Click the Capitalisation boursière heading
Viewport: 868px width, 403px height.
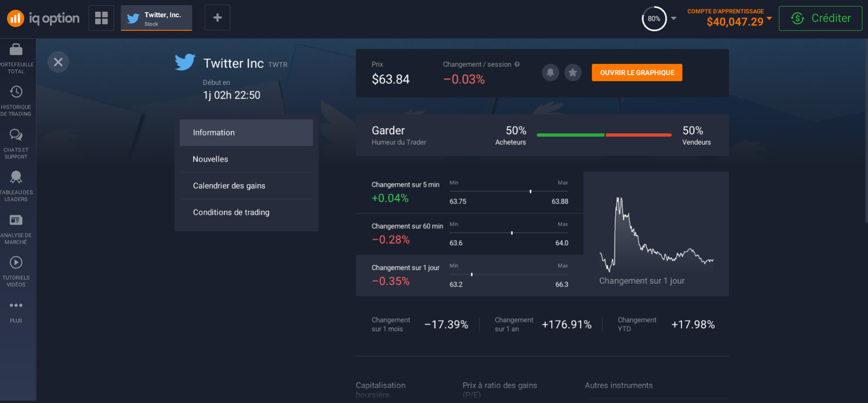click(380, 390)
